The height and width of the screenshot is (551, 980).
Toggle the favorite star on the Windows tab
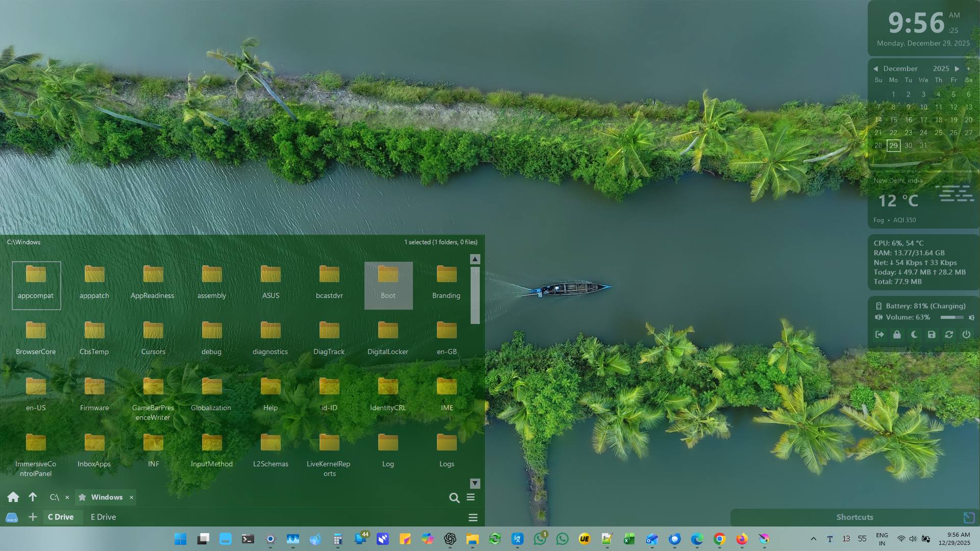[x=82, y=497]
